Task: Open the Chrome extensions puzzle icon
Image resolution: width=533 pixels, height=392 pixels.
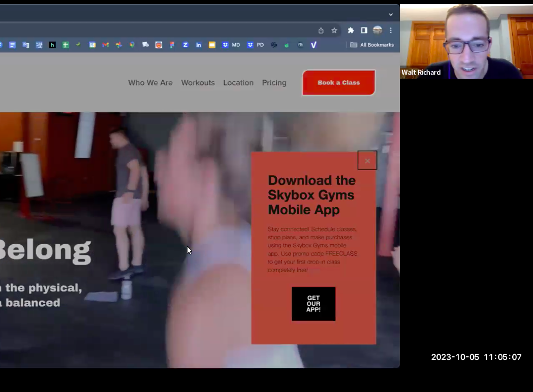Action: pos(351,30)
